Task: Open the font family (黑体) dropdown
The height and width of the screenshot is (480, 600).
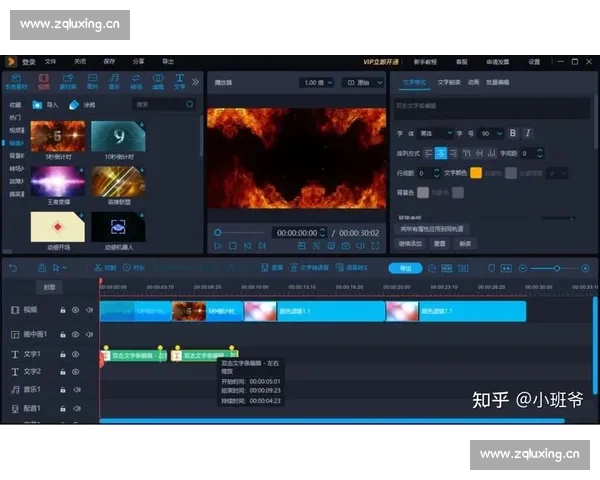Action: tap(435, 133)
